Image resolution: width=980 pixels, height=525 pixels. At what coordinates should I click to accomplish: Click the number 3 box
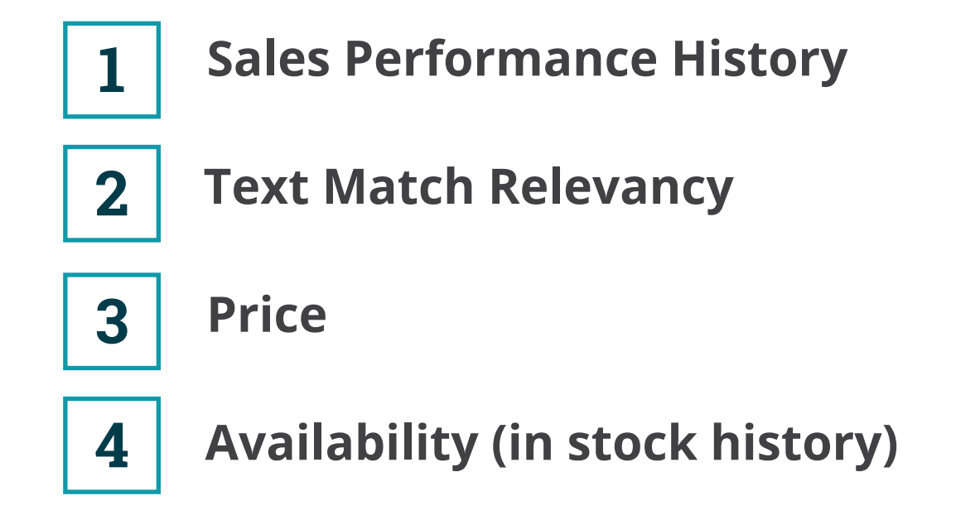[112, 321]
